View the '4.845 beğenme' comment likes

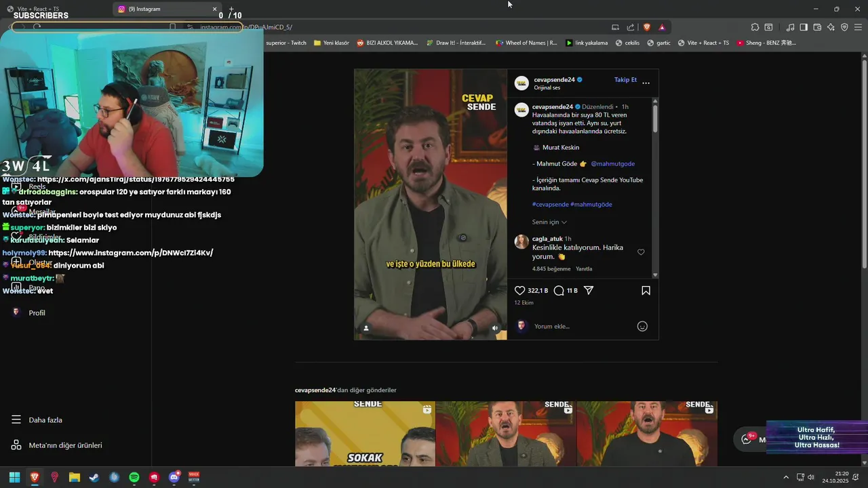[x=551, y=269]
